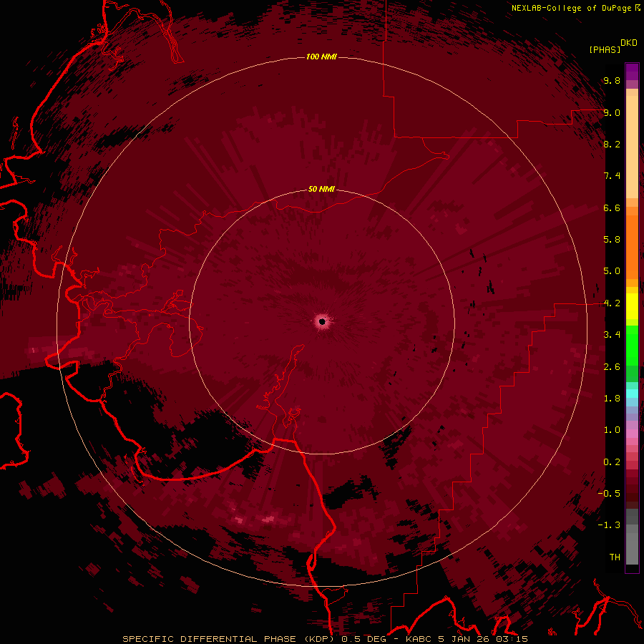This screenshot has width=644, height=644.
Task: Click the 50 NMI range ring label
Action: click(x=321, y=189)
